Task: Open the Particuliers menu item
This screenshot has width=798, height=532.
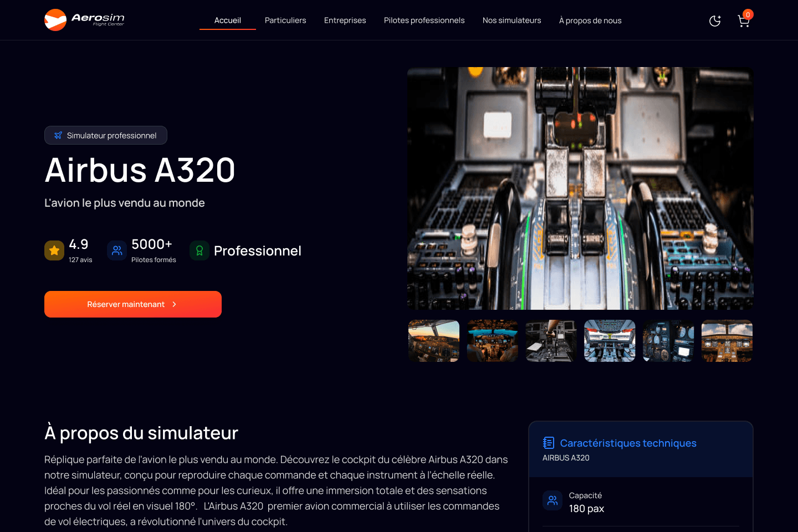Action: click(285, 21)
